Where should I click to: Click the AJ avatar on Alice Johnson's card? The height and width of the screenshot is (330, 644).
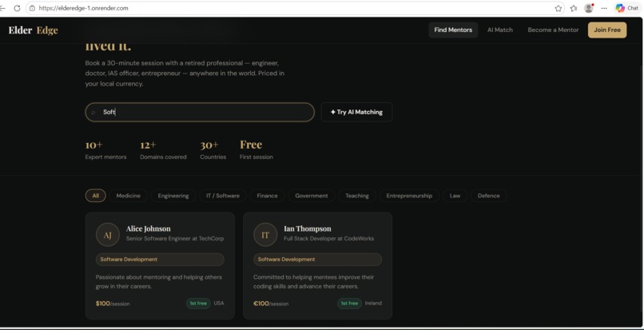coord(108,235)
